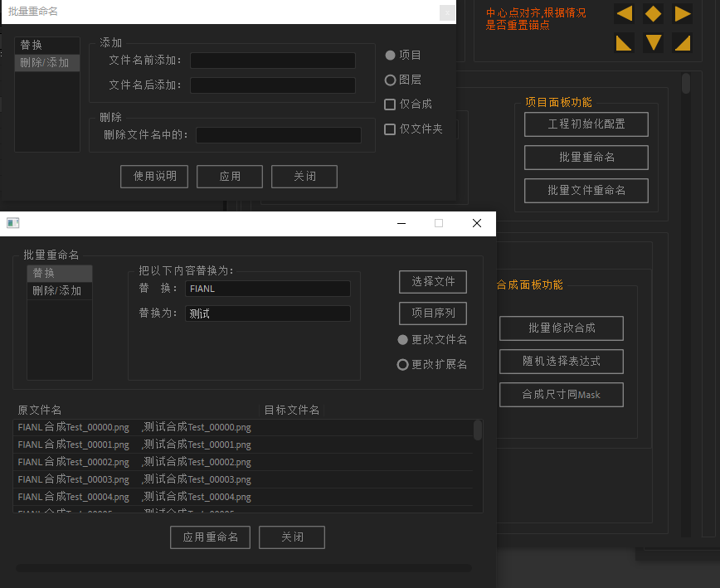
Task: Choose the 更改扩展名 radio option
Action: point(403,364)
